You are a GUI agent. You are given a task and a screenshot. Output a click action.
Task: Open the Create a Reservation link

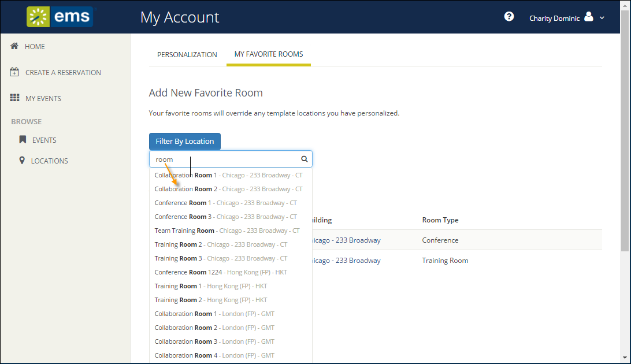click(x=63, y=72)
